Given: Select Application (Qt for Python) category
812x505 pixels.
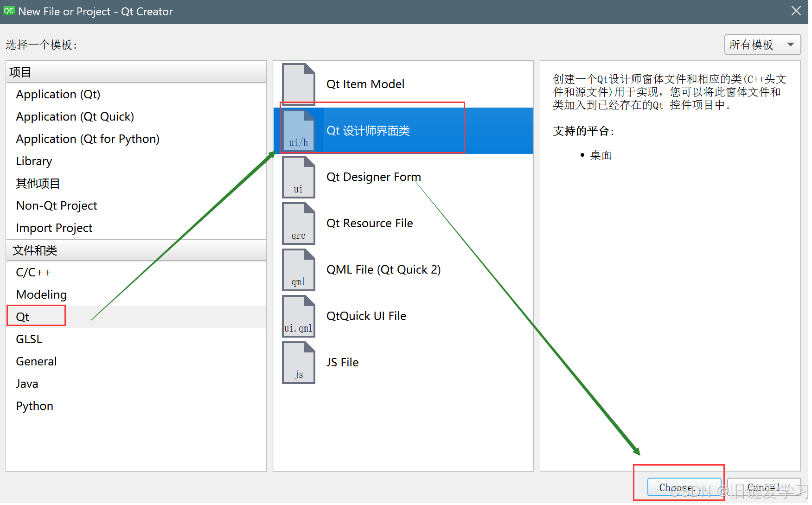Looking at the screenshot, I should (x=136, y=139).
